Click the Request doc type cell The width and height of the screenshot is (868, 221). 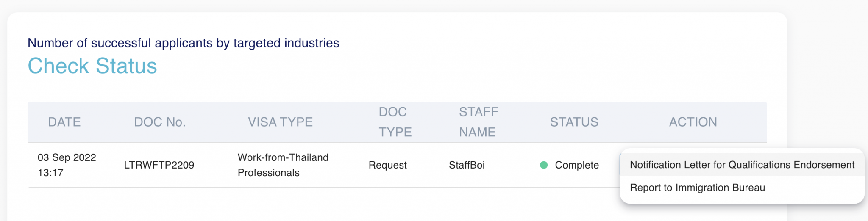pyautogui.click(x=387, y=165)
